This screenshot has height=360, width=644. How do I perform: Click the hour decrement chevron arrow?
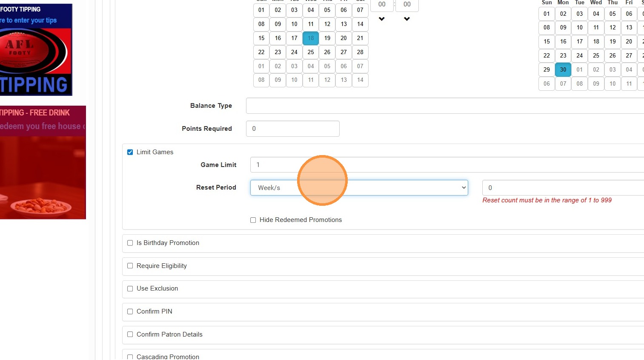coord(382,19)
